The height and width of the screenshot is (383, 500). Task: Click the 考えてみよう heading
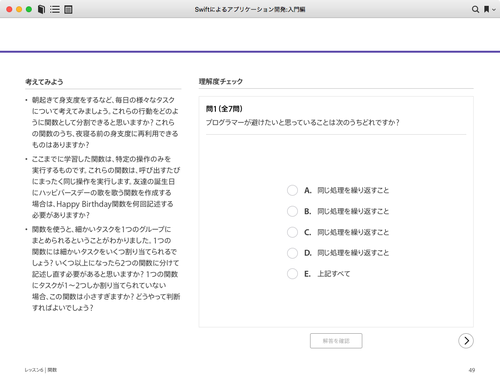[x=44, y=82]
